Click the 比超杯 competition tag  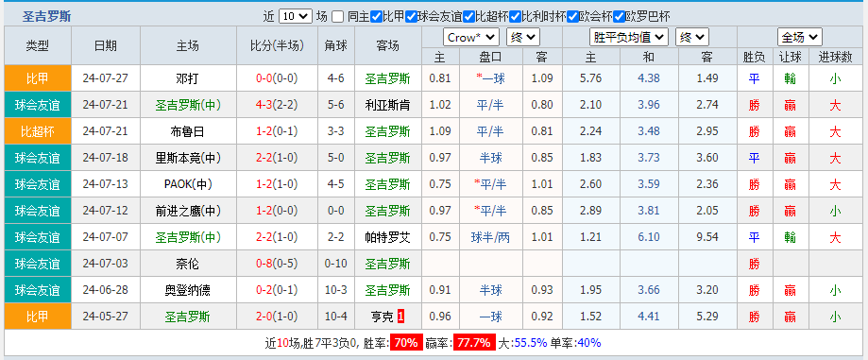tap(38, 131)
